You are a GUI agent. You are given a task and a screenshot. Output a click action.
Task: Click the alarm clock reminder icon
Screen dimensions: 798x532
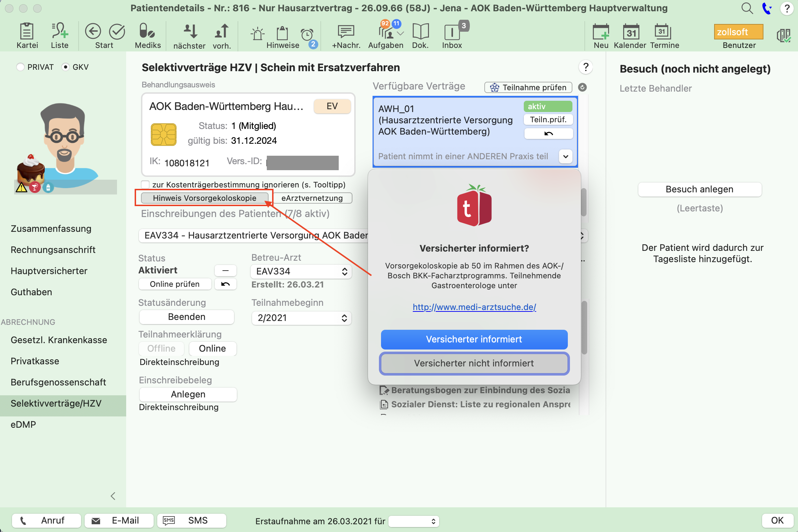[307, 35]
